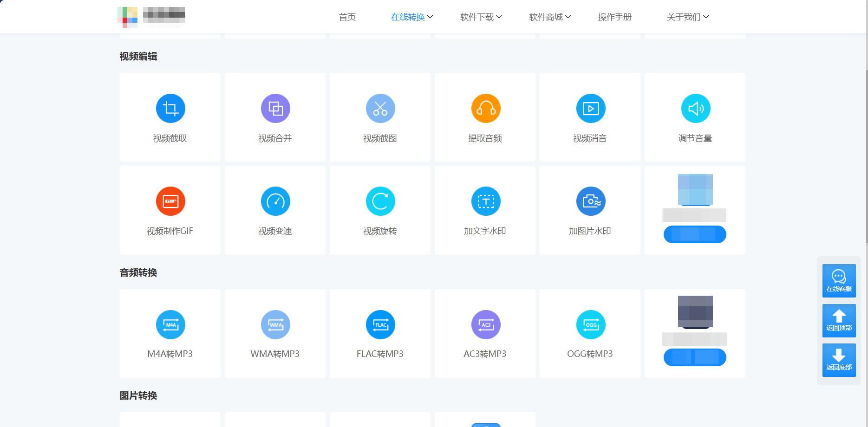
Task: Click the 视频截取 label
Action: (170, 138)
